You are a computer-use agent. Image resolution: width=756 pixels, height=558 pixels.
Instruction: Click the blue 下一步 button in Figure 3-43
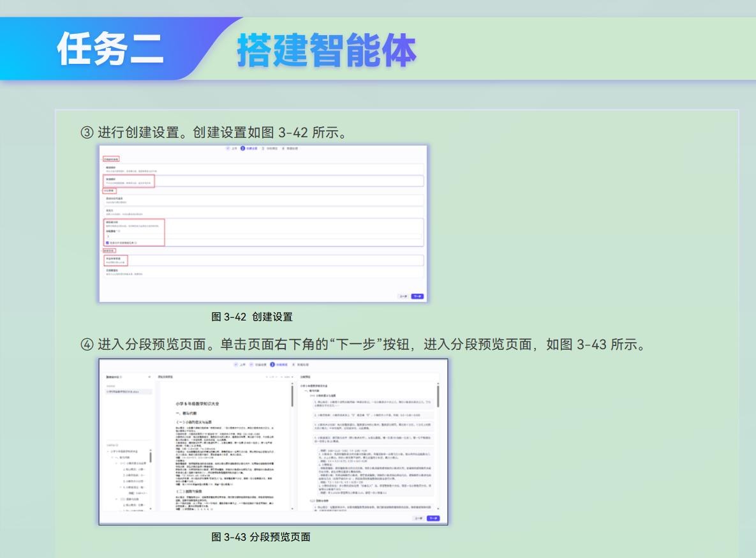tap(433, 518)
